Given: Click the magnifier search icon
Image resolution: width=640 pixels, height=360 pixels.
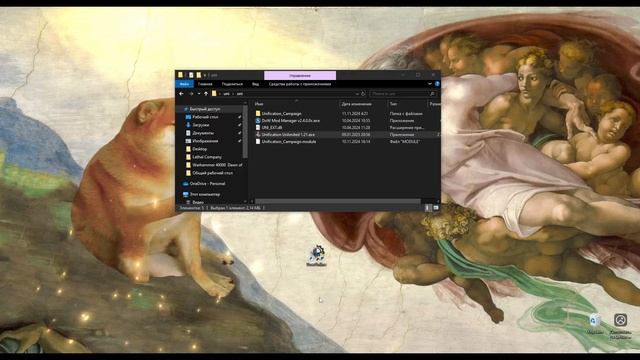Looking at the screenshot, I should click(432, 94).
